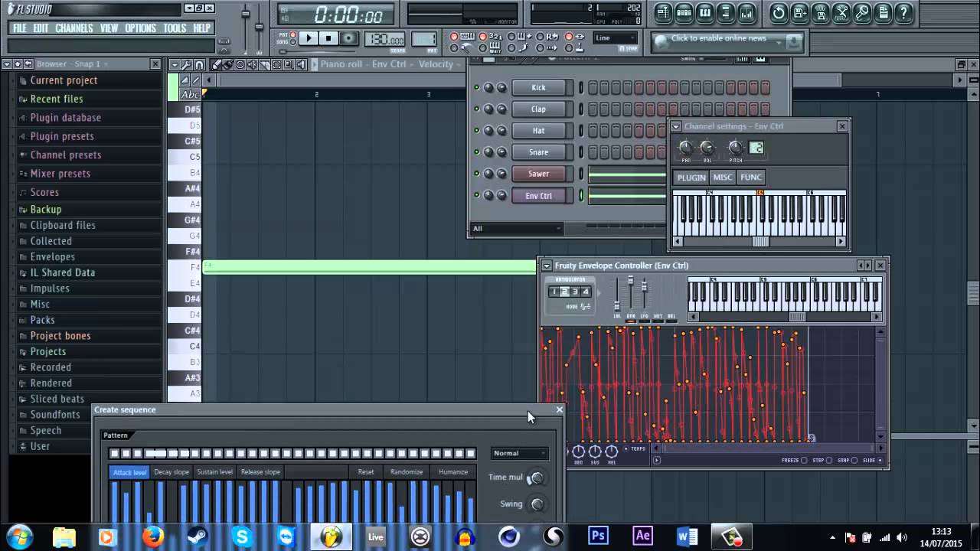This screenshot has width=980, height=551.
Task: Click the Record button in transport
Action: point(349,38)
